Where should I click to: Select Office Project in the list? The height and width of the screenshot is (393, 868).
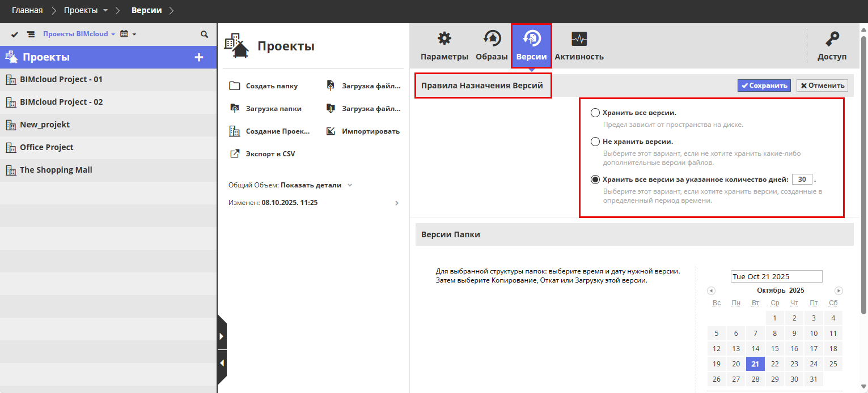tap(108, 148)
